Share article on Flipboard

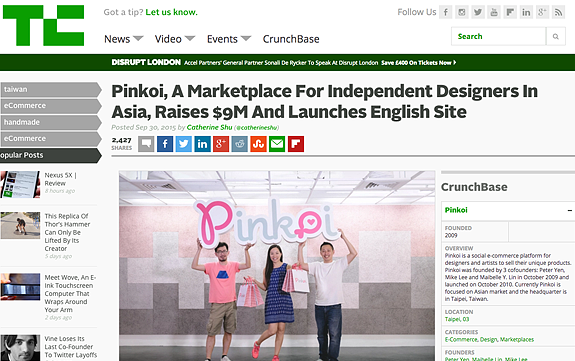296,144
